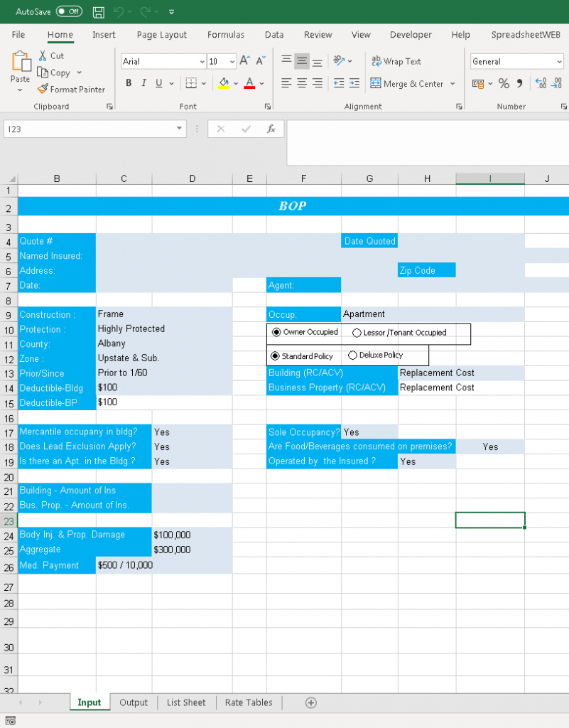Click the Save icon in title bar

[x=99, y=12]
